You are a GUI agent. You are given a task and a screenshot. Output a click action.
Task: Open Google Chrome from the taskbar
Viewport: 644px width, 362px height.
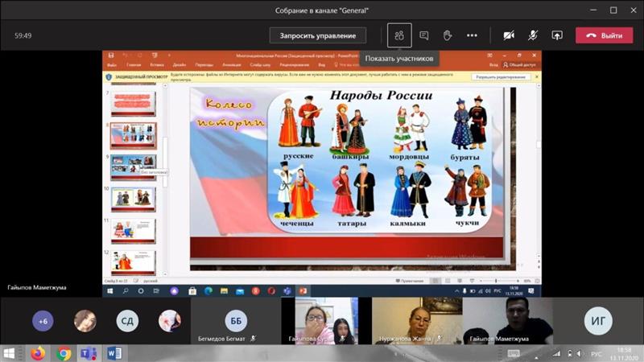click(x=64, y=353)
